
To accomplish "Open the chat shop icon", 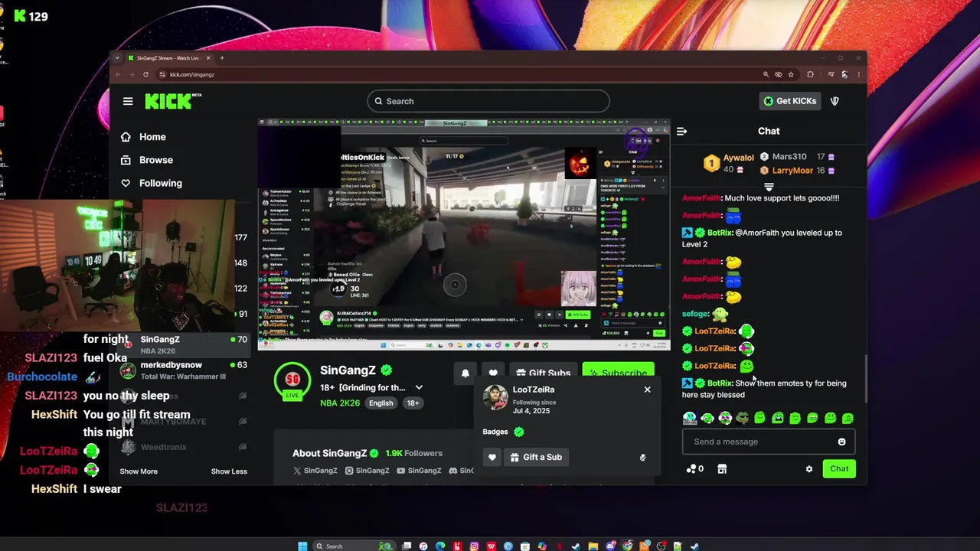I will tap(722, 469).
